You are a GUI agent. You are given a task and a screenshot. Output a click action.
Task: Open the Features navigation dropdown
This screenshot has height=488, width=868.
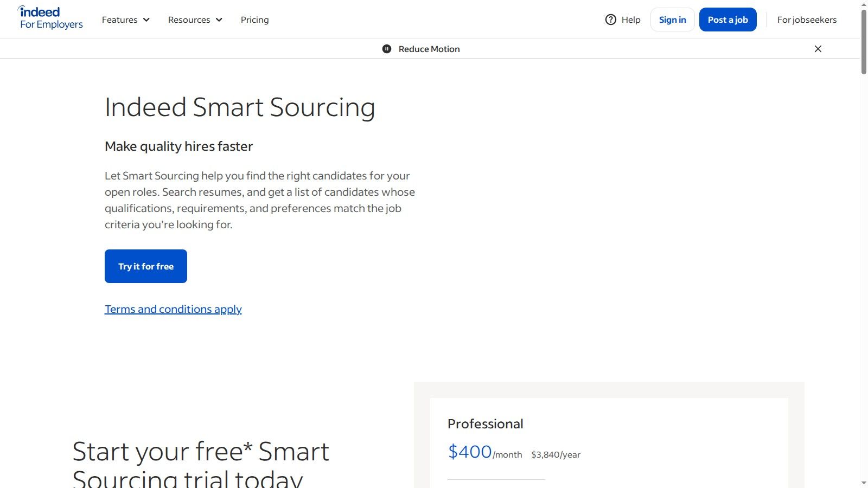coord(125,20)
